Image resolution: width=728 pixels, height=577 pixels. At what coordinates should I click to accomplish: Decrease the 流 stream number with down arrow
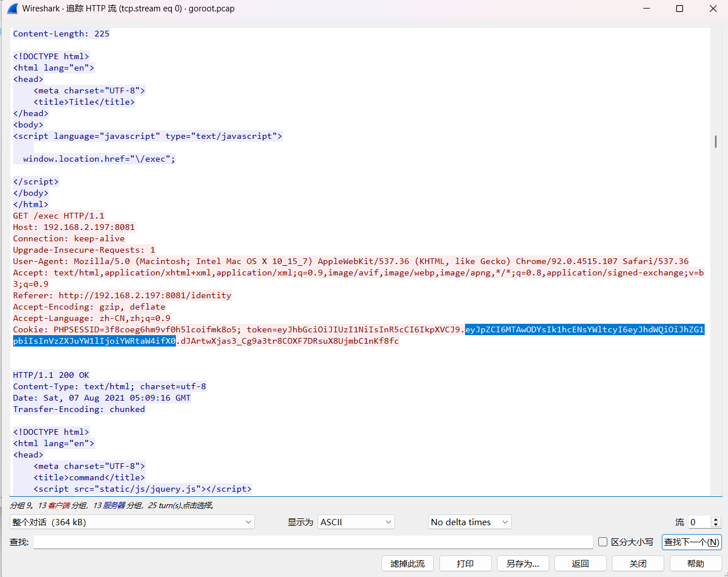click(716, 525)
